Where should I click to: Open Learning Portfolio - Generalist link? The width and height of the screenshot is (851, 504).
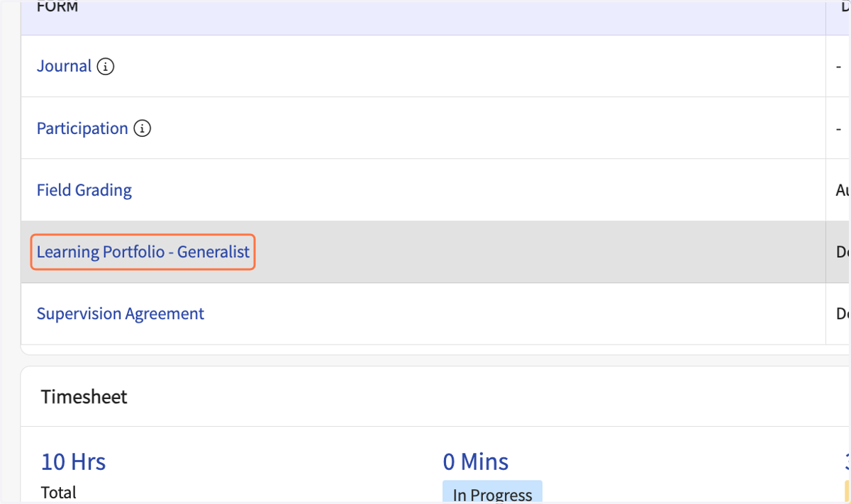click(143, 252)
